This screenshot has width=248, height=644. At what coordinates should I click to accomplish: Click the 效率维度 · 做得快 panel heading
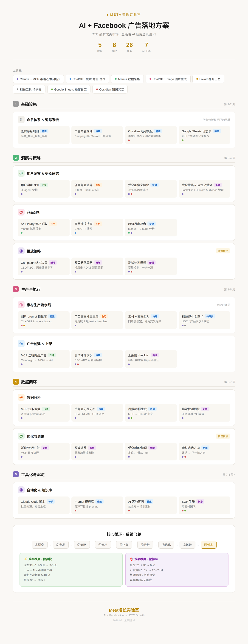pos(38,559)
